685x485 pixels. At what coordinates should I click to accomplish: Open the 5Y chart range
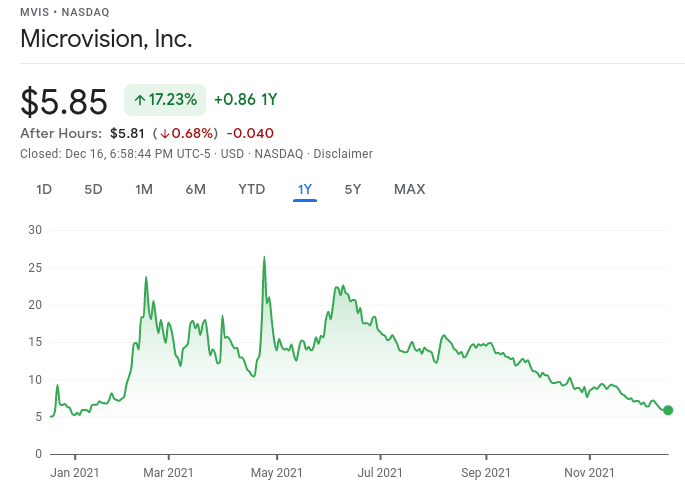353,189
